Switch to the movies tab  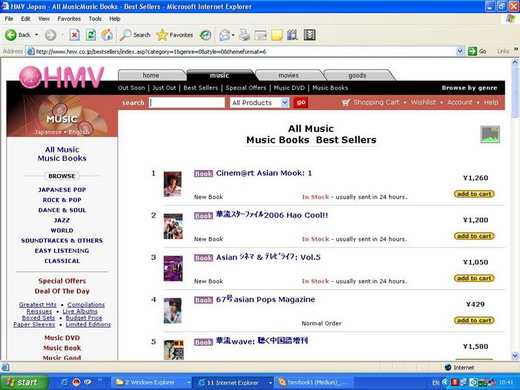click(289, 75)
